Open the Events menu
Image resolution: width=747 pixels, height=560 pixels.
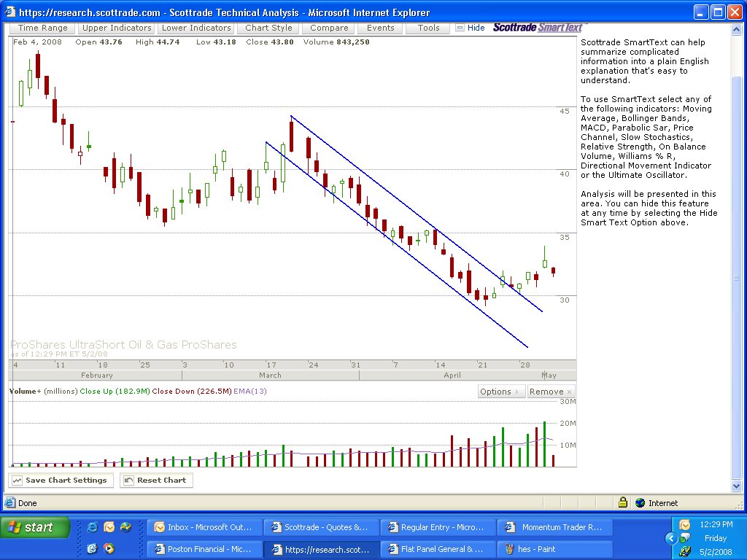pyautogui.click(x=381, y=28)
